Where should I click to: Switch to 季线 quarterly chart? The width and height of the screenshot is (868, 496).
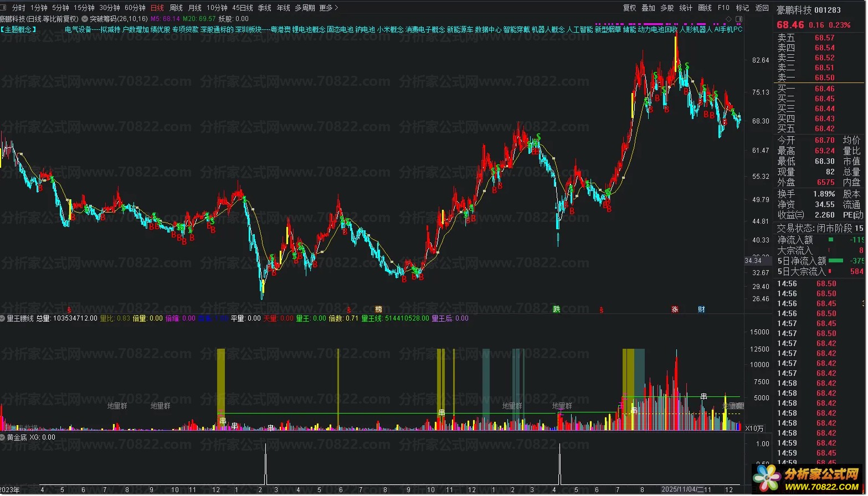(x=265, y=8)
